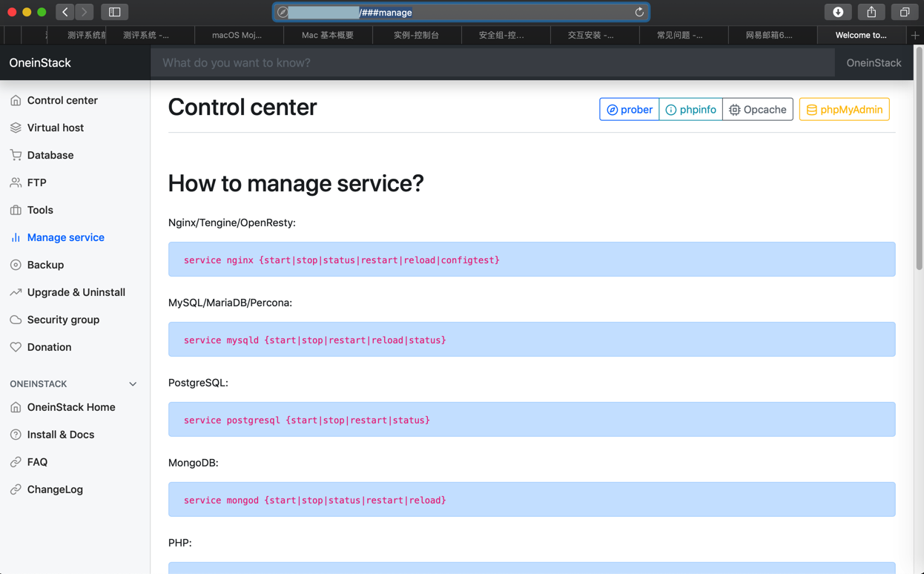Click the "What do you want to know?" search field
This screenshot has height=574, width=924.
point(492,63)
